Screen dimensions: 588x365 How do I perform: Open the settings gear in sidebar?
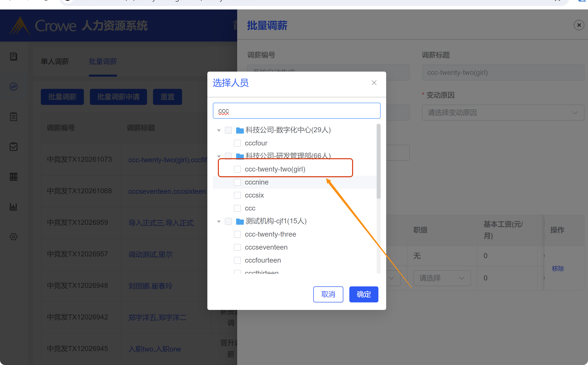coord(14,237)
